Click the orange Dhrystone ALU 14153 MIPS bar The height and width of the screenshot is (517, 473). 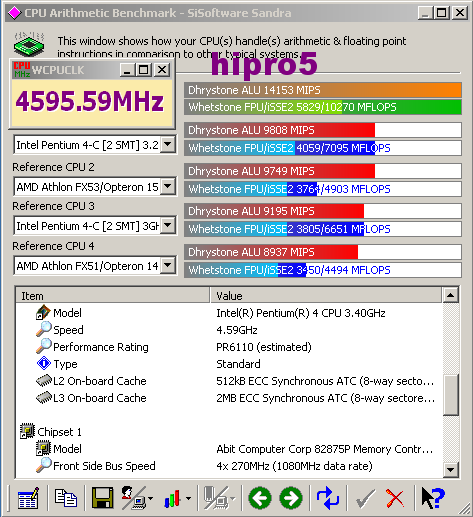[x=323, y=90]
